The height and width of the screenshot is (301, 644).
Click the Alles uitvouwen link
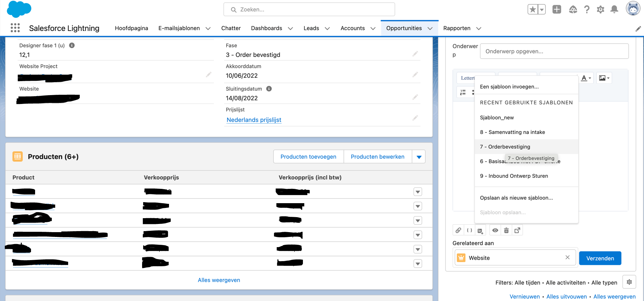[566, 297]
